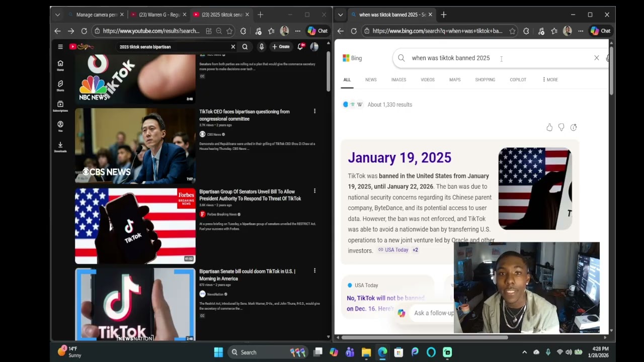
Task: Favorite the YouTube page with star icon
Action: coord(229,31)
